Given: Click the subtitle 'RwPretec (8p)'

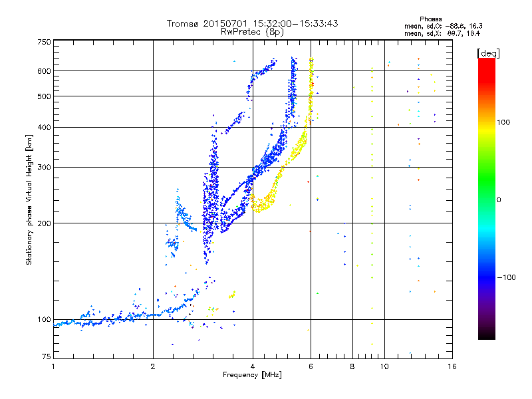Looking at the screenshot, I should click(x=252, y=32).
